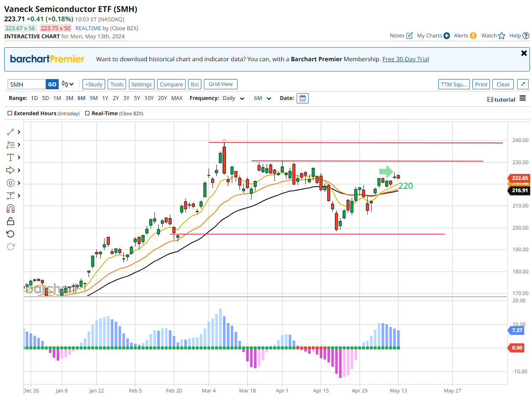Toggle the magnet snap tool
The image size is (532, 395).
click(11, 209)
